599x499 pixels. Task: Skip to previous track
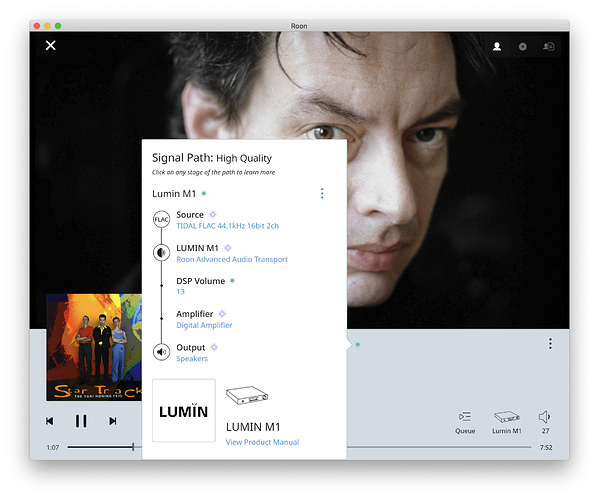point(50,421)
